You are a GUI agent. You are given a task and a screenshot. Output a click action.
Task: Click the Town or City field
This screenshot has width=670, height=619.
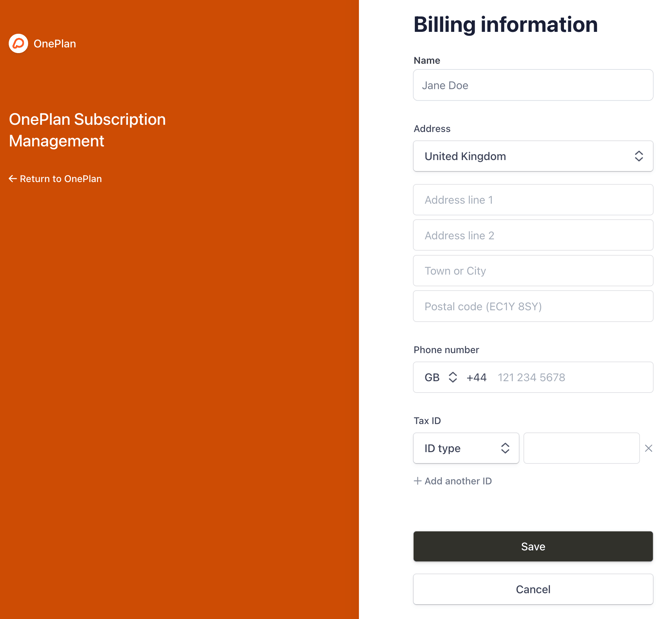click(x=532, y=271)
